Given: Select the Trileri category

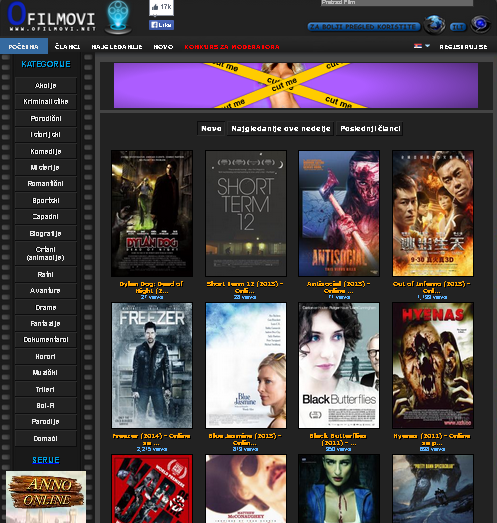Looking at the screenshot, I should click(x=46, y=389).
